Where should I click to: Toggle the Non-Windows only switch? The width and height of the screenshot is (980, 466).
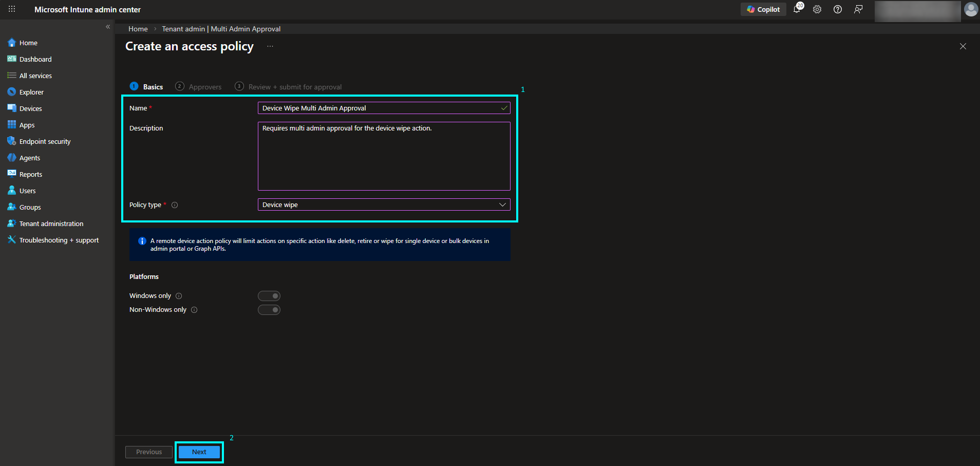[269, 310]
